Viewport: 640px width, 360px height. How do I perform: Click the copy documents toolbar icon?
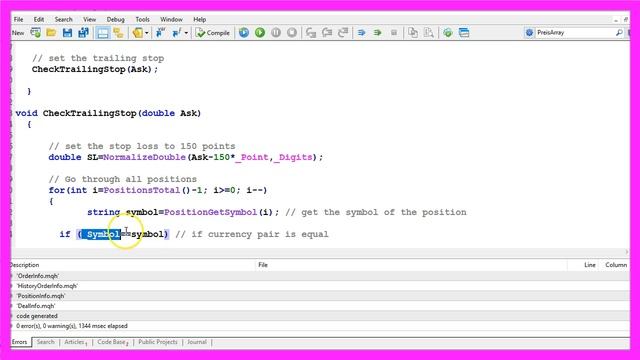click(x=413, y=33)
